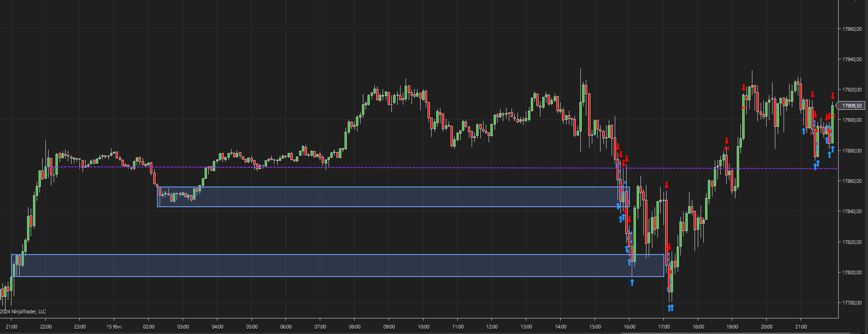Click the blue up arrow pair on the purple line after 21:00
Image resolution: width=868 pixels, height=334 pixels.
tap(816, 165)
